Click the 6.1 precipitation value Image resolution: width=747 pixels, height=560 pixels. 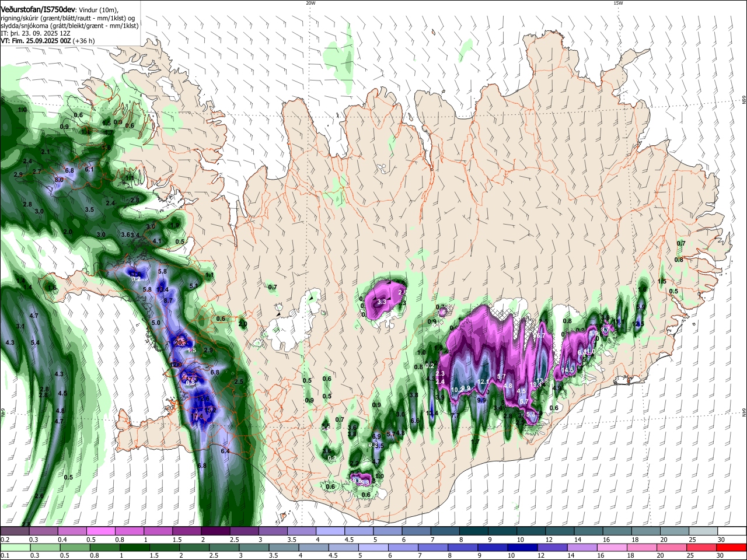[x=89, y=169]
